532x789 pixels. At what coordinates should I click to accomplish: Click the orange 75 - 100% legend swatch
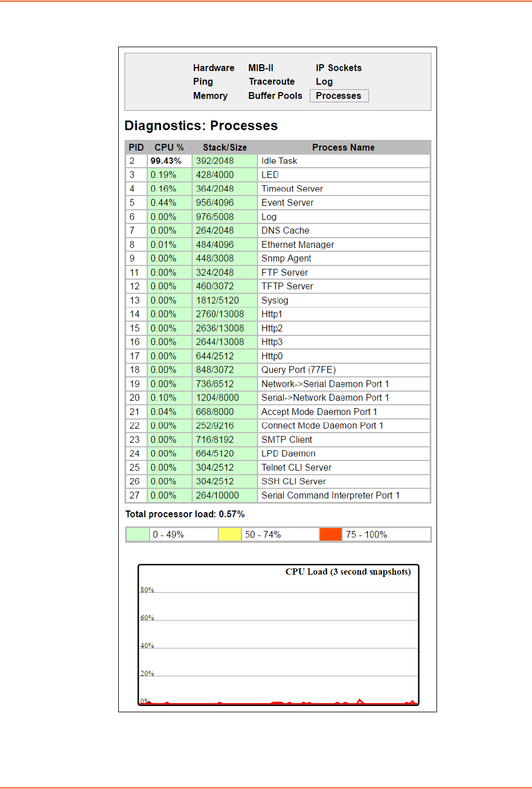coord(330,535)
